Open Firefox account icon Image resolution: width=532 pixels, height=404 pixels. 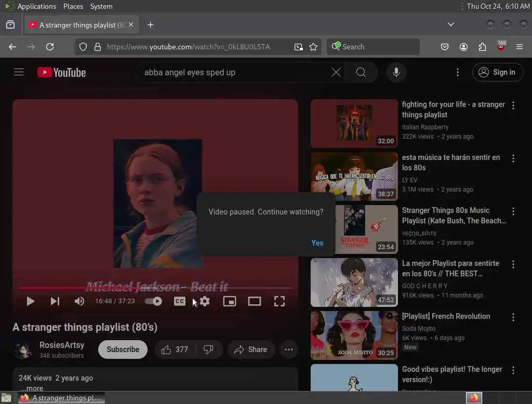pos(463,47)
